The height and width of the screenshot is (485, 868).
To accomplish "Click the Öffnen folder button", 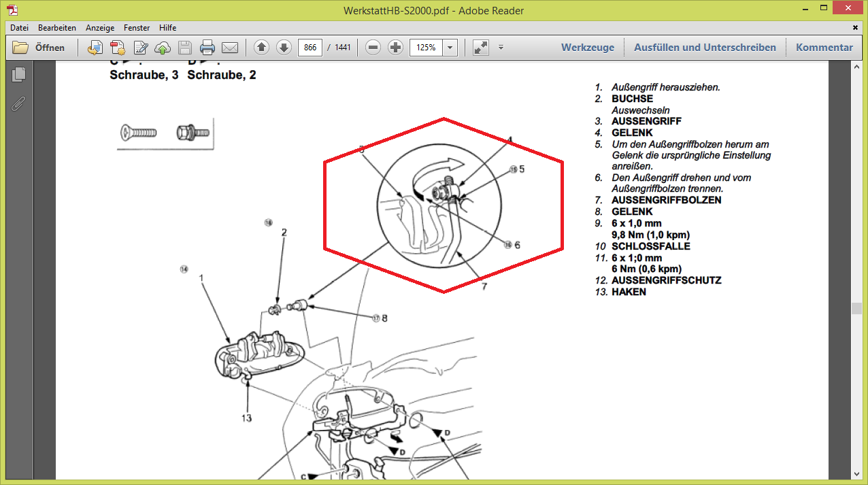I will coord(39,48).
